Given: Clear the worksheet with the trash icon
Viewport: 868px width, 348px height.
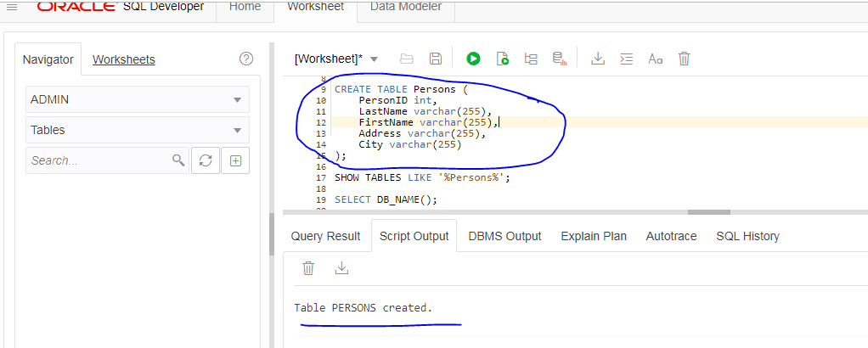Looking at the screenshot, I should [685, 59].
